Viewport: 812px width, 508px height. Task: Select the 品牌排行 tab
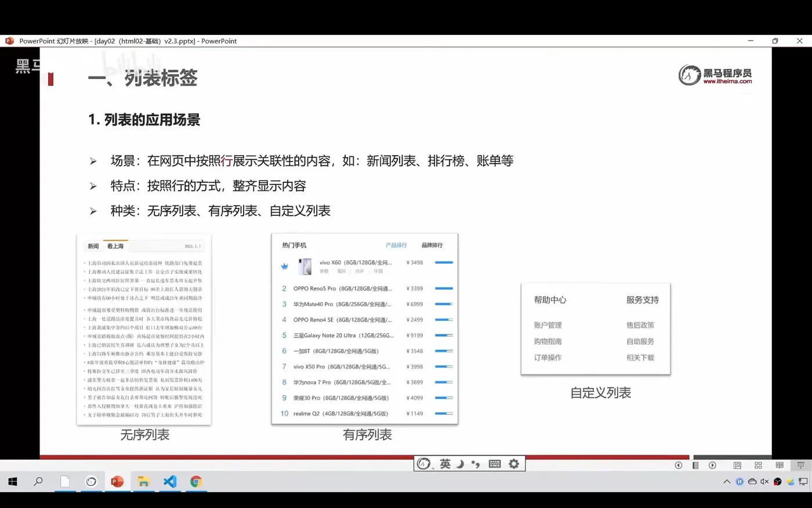point(432,245)
